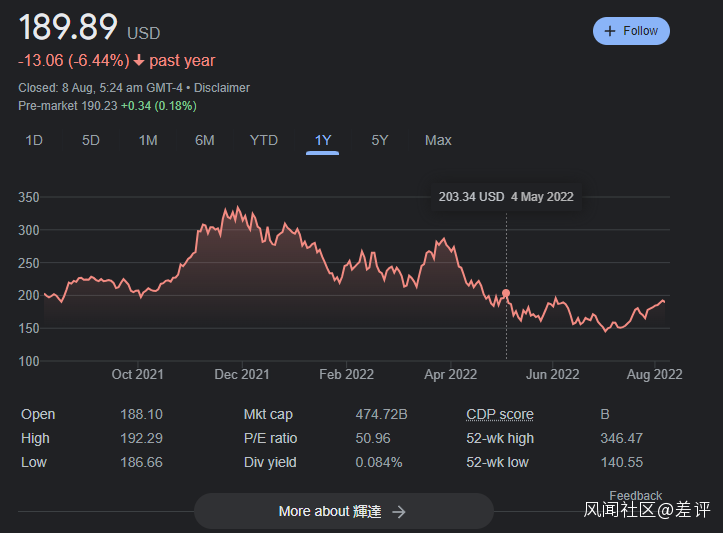The width and height of the screenshot is (723, 533).
Task: Select the 6M time range
Action: pos(205,141)
